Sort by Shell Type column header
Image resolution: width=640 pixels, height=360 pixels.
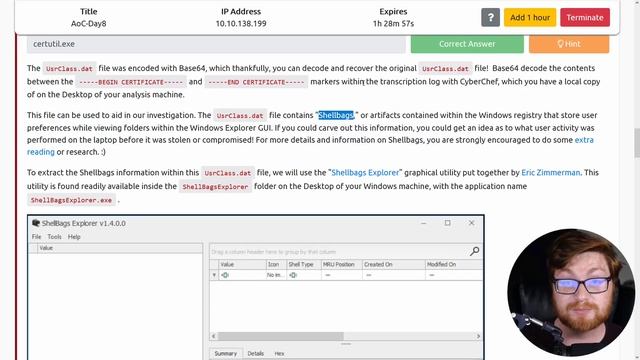click(304, 264)
